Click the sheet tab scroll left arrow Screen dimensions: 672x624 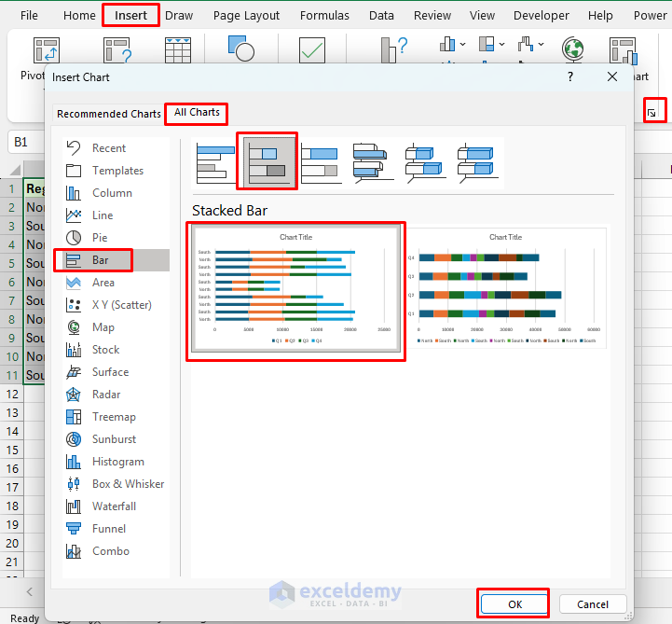point(29,592)
